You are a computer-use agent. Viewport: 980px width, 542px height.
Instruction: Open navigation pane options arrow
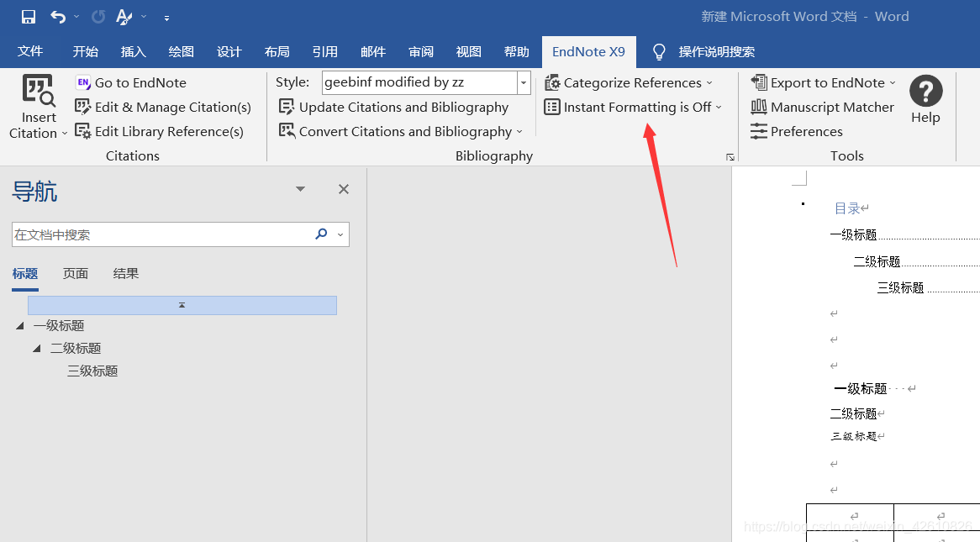click(301, 189)
